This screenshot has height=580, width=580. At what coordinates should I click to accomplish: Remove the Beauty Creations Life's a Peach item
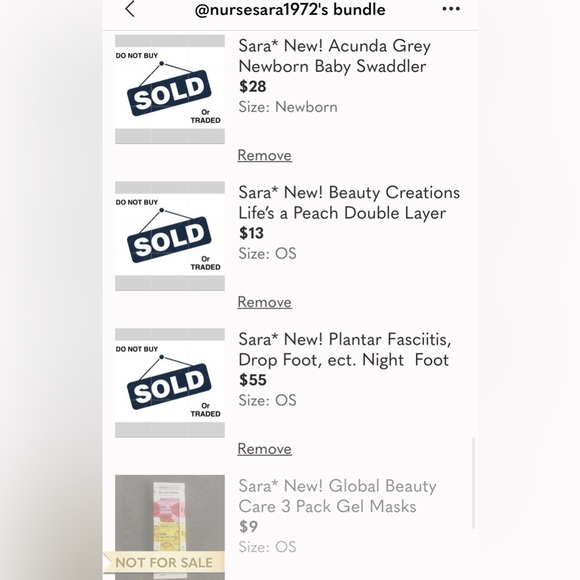(264, 302)
